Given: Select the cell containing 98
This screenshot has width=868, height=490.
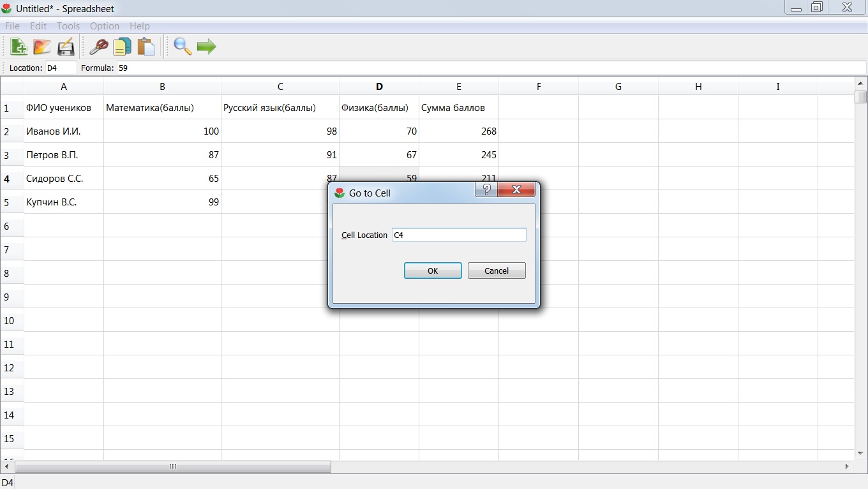Looking at the screenshot, I should pyautogui.click(x=280, y=131).
